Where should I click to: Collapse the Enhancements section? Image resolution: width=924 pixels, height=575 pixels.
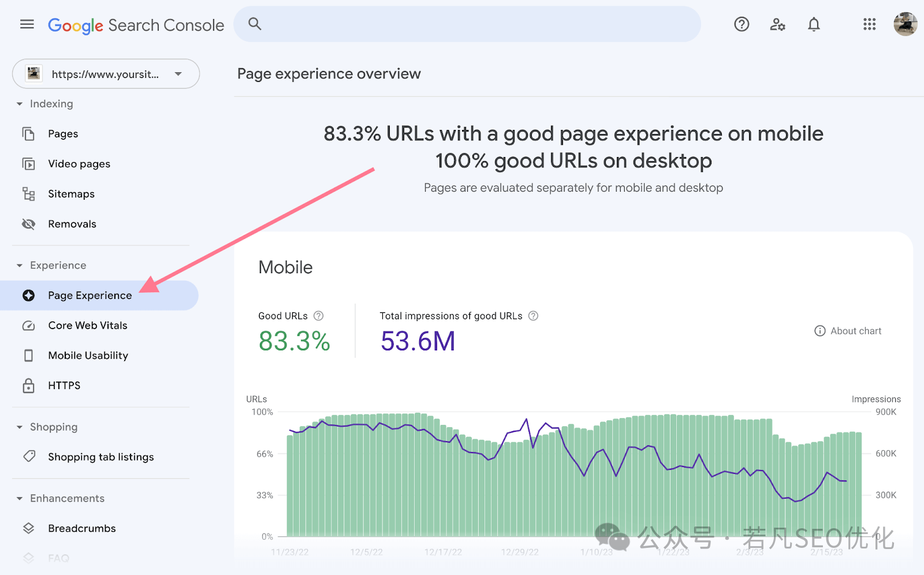click(x=20, y=498)
